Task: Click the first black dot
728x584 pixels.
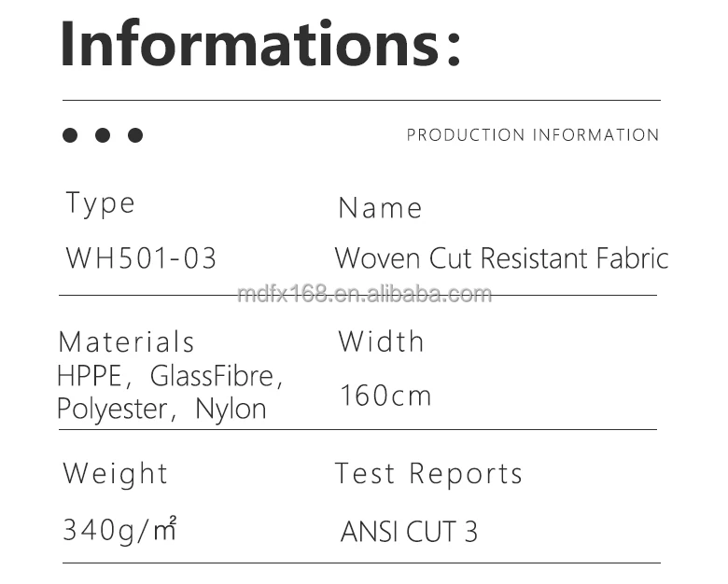Action: coord(70,135)
